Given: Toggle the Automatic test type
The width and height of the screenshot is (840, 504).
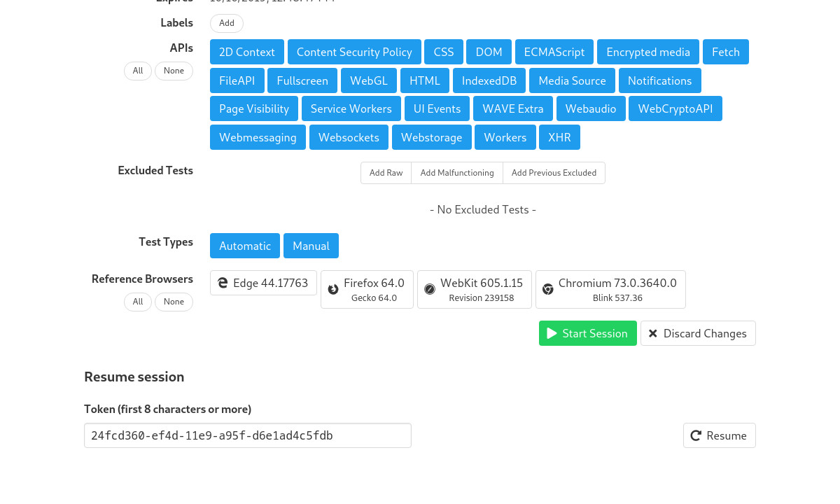Looking at the screenshot, I should click(x=245, y=246).
